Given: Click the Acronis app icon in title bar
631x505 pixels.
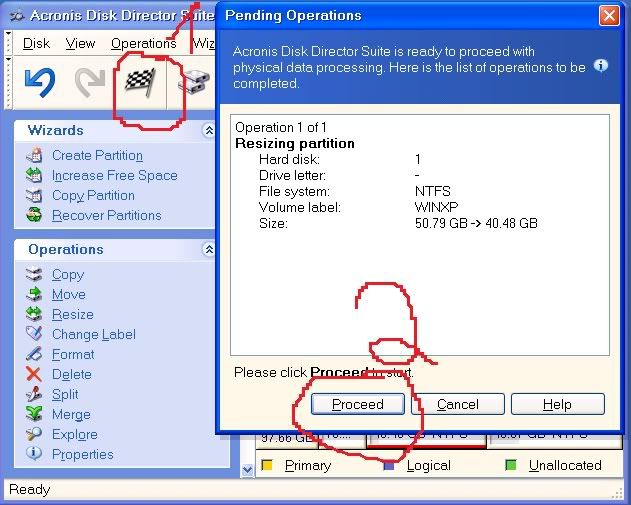Looking at the screenshot, I should tap(16, 15).
